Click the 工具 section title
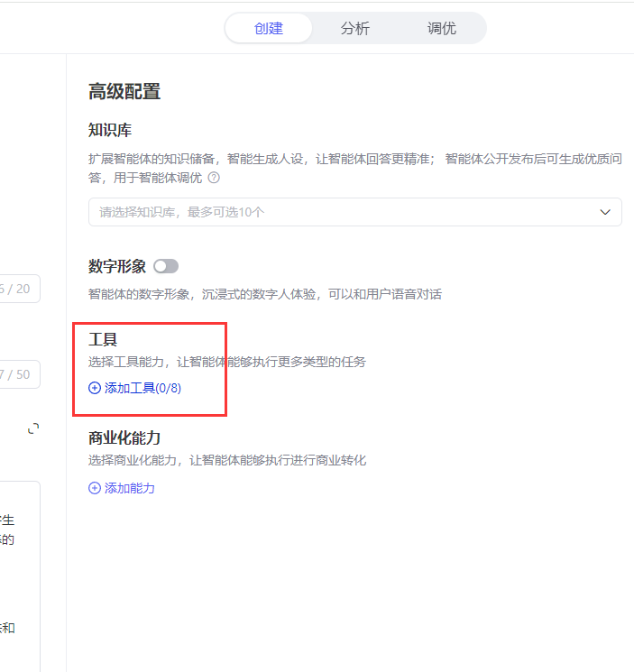Image resolution: width=634 pixels, height=672 pixels. tap(103, 339)
